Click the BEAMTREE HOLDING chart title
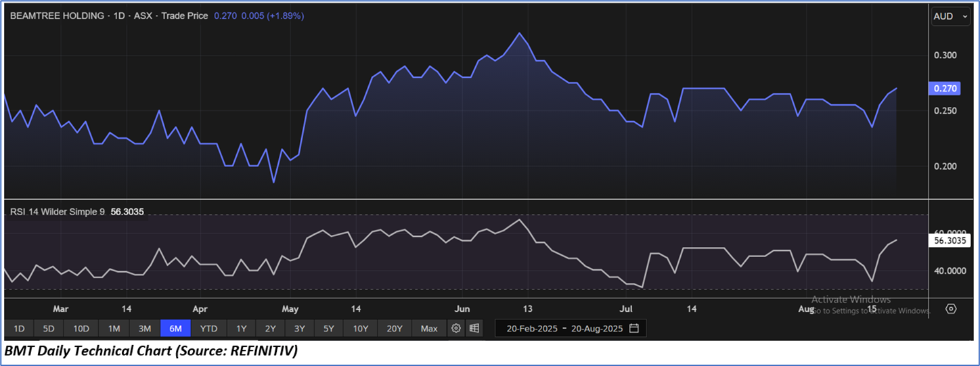The height and width of the screenshot is (366, 980). 57,16
